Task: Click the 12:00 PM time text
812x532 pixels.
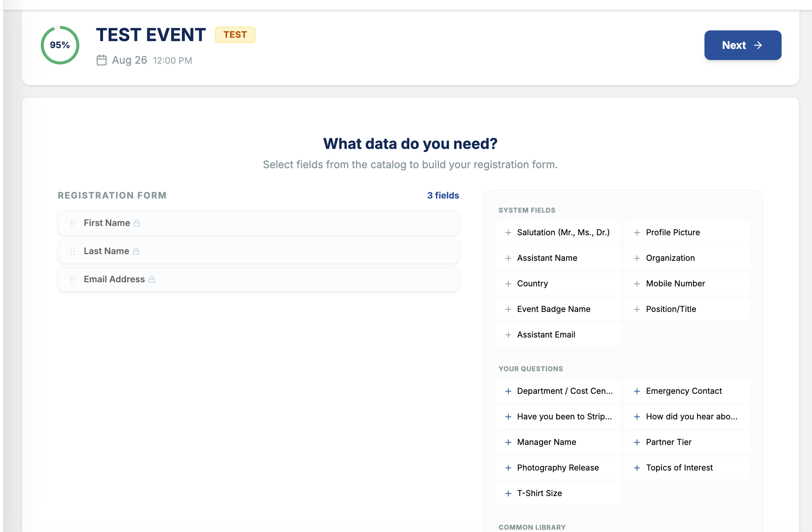Action: (172, 60)
